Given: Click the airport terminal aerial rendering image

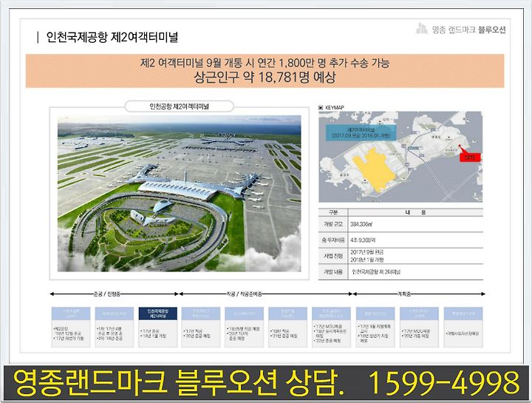Looking at the screenshot, I should pyautogui.click(x=179, y=193).
